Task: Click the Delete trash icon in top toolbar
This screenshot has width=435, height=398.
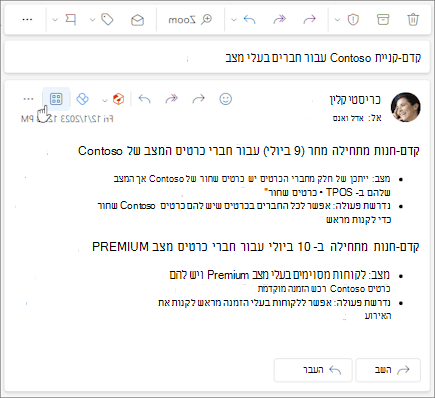Action: click(x=413, y=19)
